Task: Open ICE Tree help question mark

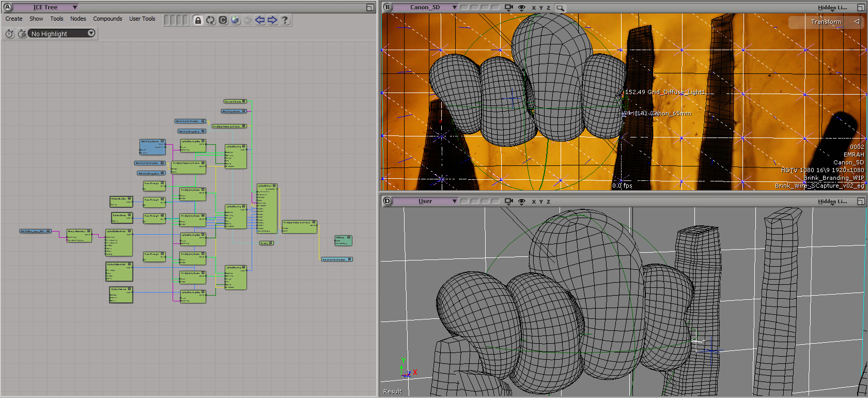Action: [285, 20]
